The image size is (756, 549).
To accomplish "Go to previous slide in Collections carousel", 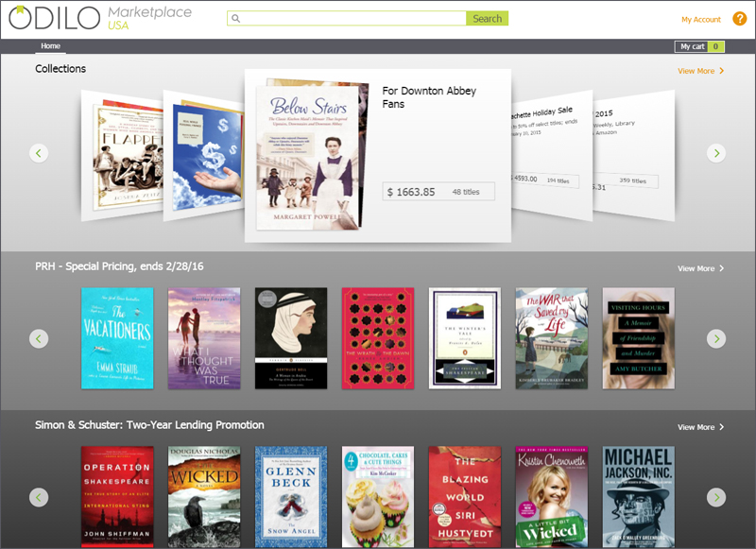I will 39,153.
